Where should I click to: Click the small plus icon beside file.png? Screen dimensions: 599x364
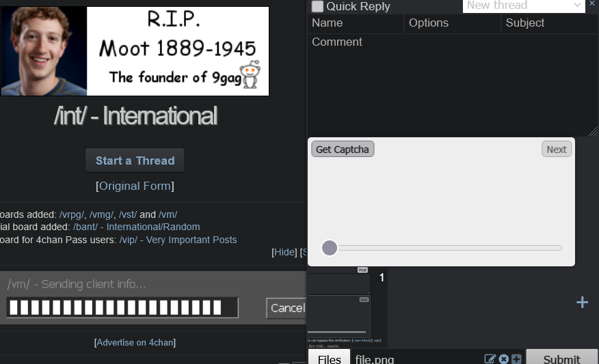(516, 359)
